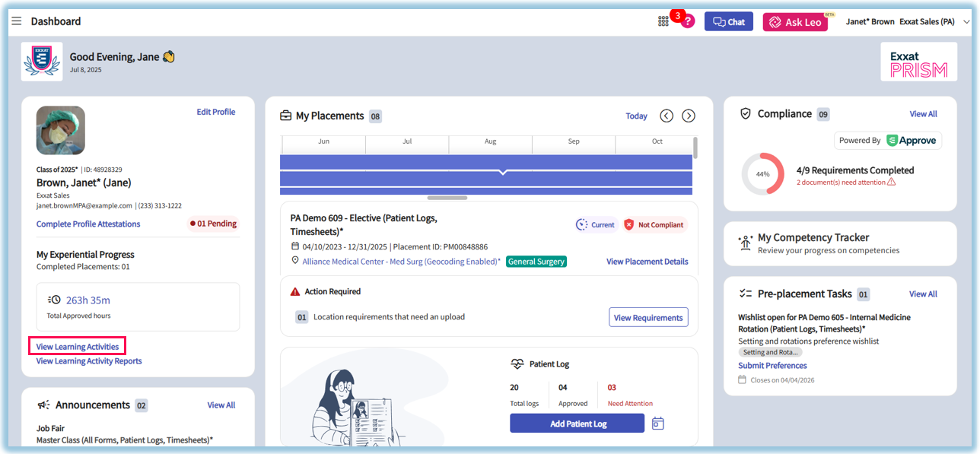The height and width of the screenshot is (454, 980).
Task: Click the My Competency Tracker icon
Action: coord(746,243)
